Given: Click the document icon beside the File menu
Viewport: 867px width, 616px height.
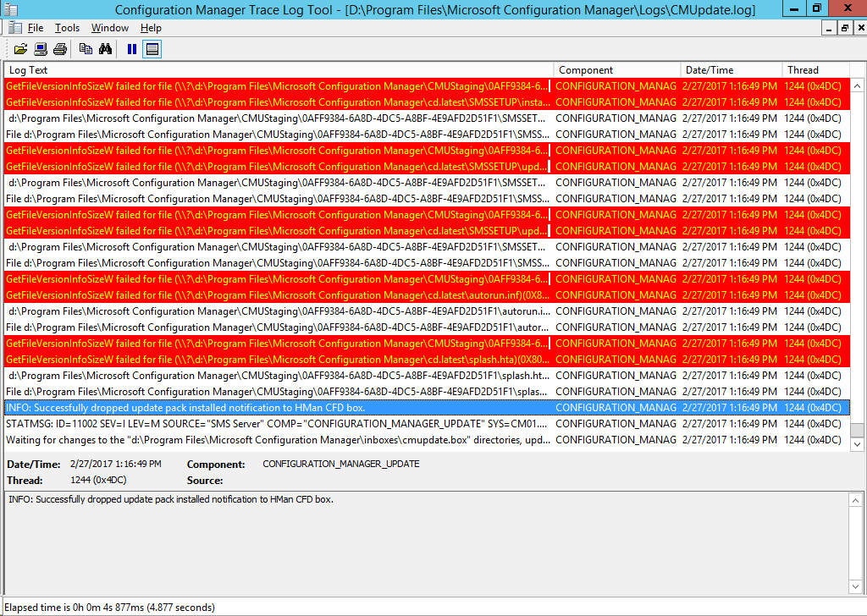Looking at the screenshot, I should tap(15, 28).
